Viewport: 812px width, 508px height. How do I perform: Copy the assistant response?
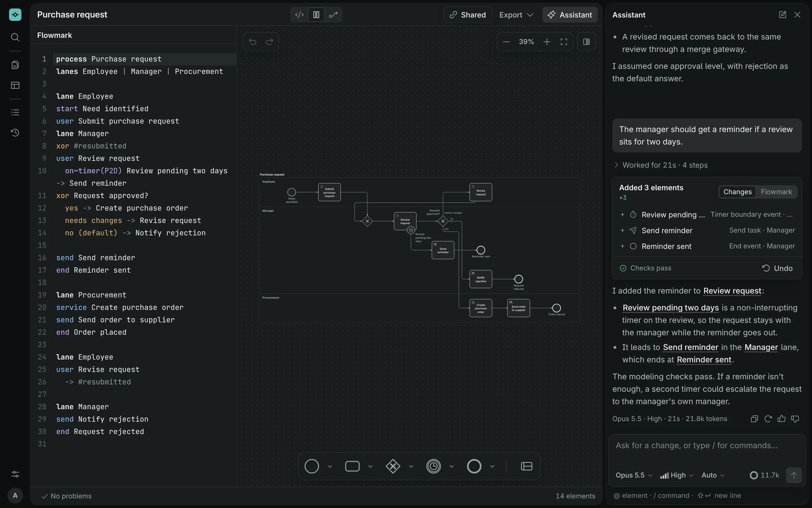[x=754, y=419]
